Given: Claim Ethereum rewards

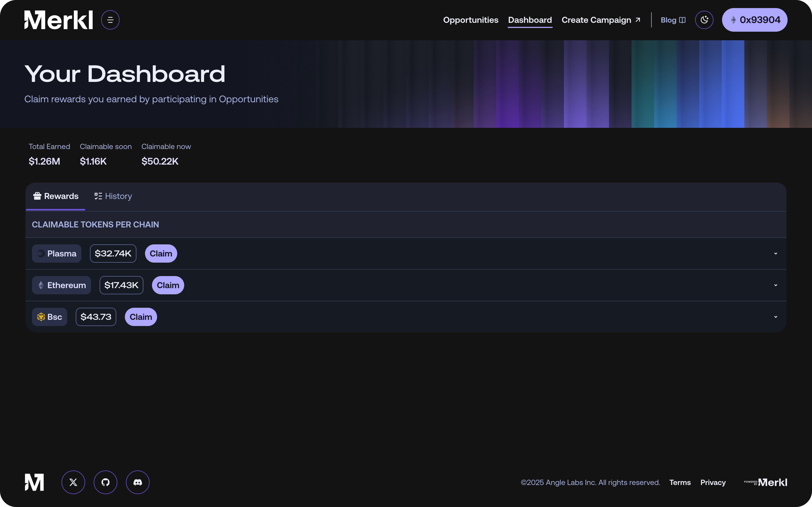Looking at the screenshot, I should click(168, 285).
